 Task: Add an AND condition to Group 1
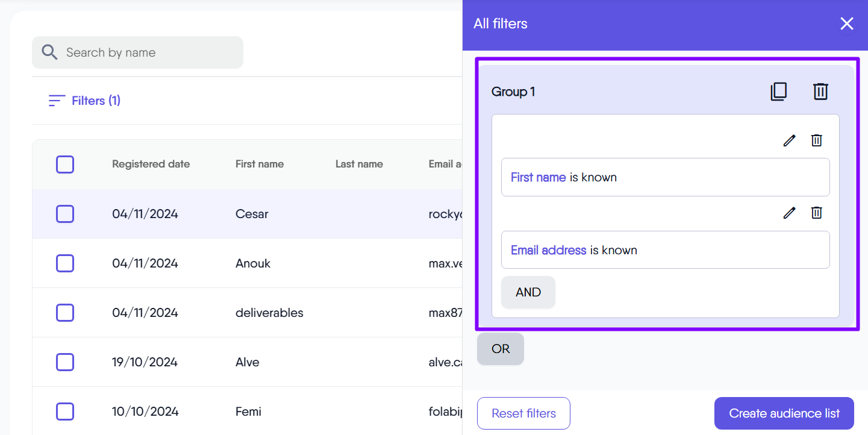528,292
